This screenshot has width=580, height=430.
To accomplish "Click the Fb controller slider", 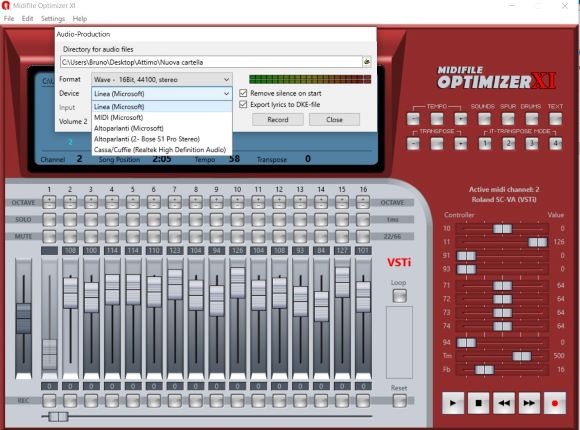I will [x=484, y=369].
